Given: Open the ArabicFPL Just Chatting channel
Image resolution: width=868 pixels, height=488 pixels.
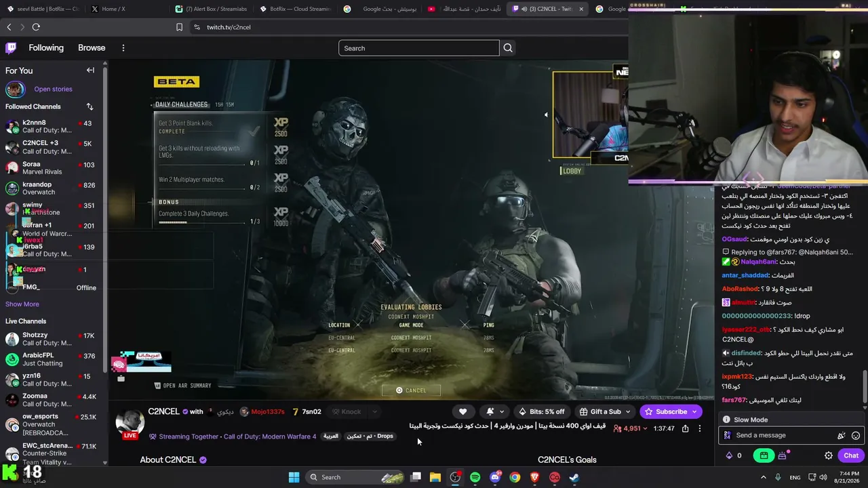Looking at the screenshot, I should coord(52,359).
